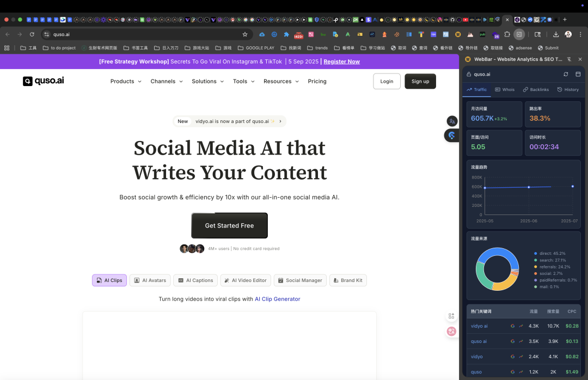Click the quso.ai logo
Image resolution: width=588 pixels, height=380 pixels.
pyautogui.click(x=44, y=81)
